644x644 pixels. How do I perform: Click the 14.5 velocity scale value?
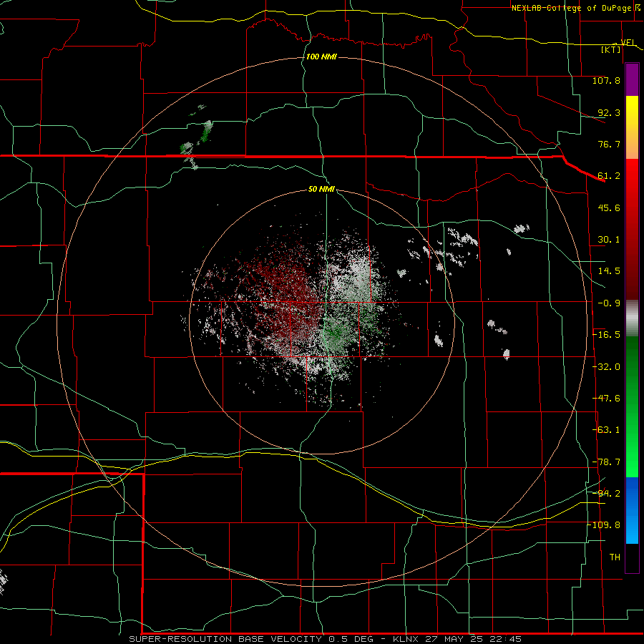coord(609,271)
